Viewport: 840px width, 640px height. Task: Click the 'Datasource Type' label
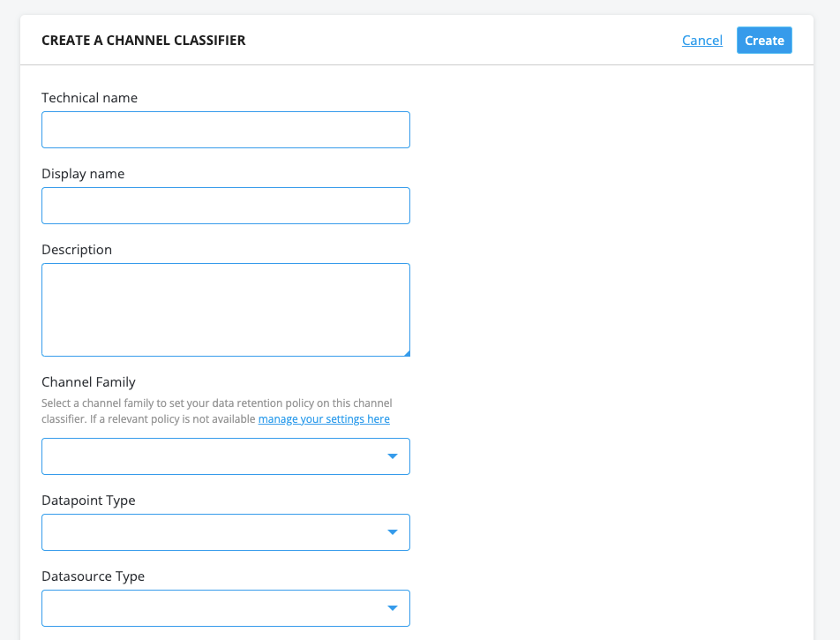point(93,576)
